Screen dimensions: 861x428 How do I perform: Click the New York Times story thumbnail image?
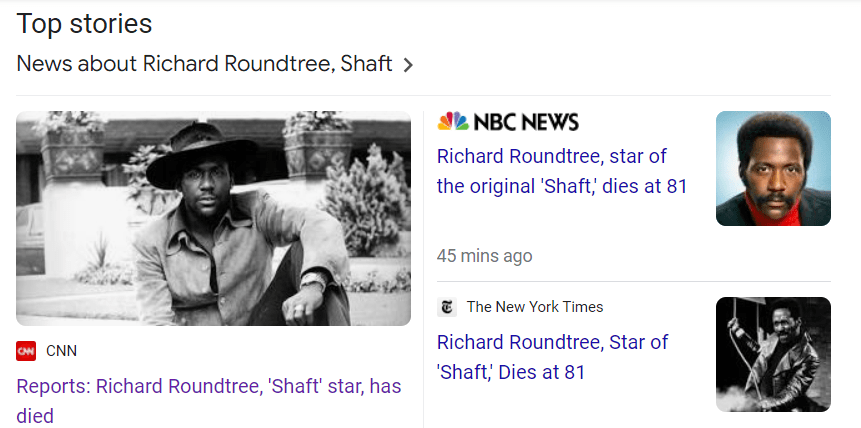click(773, 354)
